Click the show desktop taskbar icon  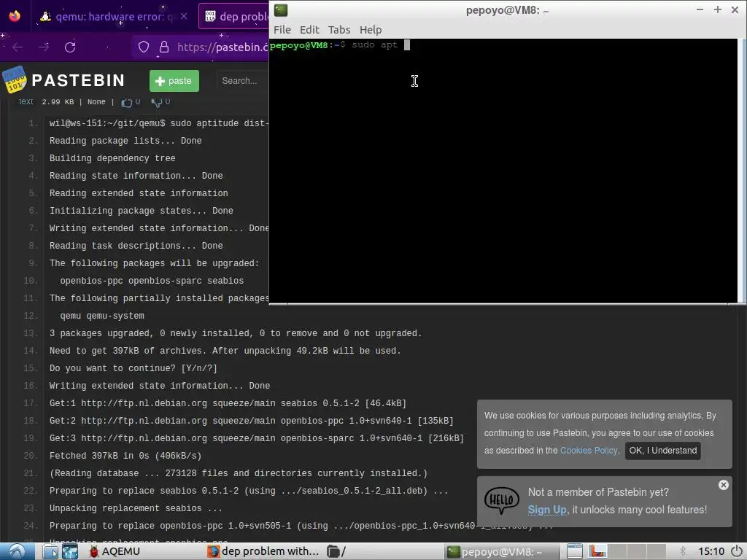(x=575, y=551)
